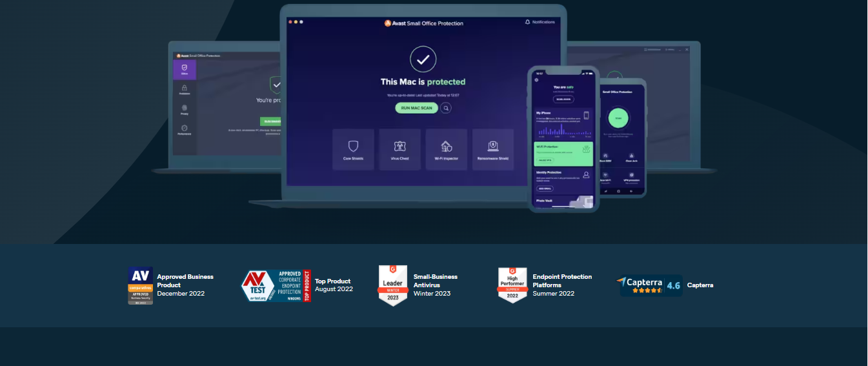
Task: Tap the green SCAN circle on Android phone
Action: [618, 118]
